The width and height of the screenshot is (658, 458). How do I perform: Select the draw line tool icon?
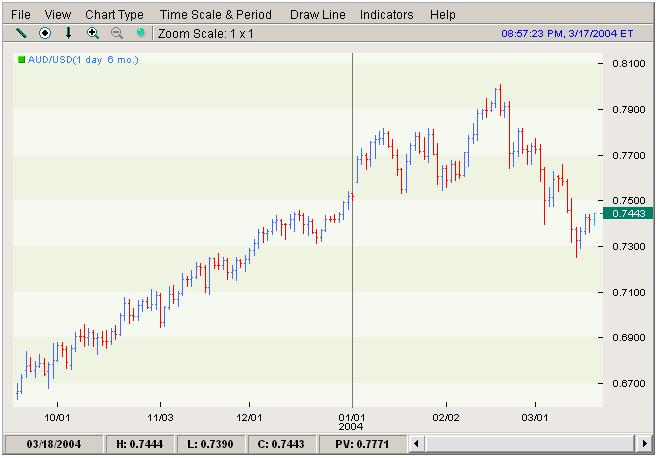20,32
